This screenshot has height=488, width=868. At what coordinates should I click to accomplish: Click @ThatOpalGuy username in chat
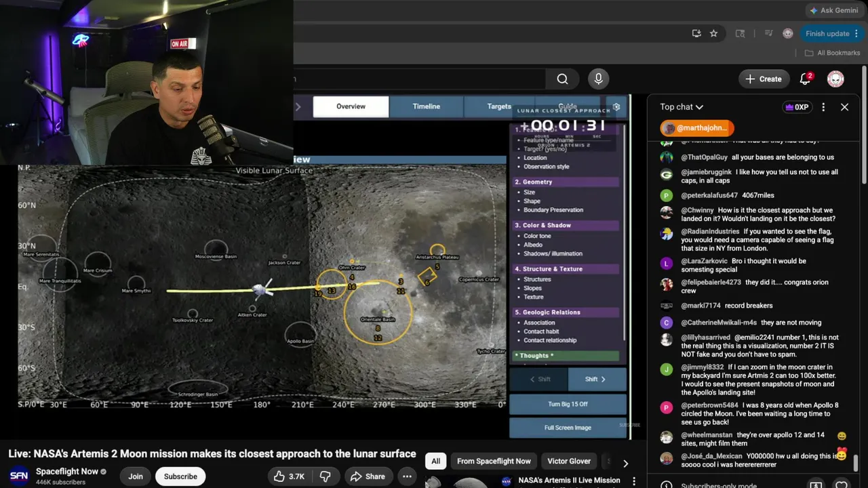tap(704, 157)
